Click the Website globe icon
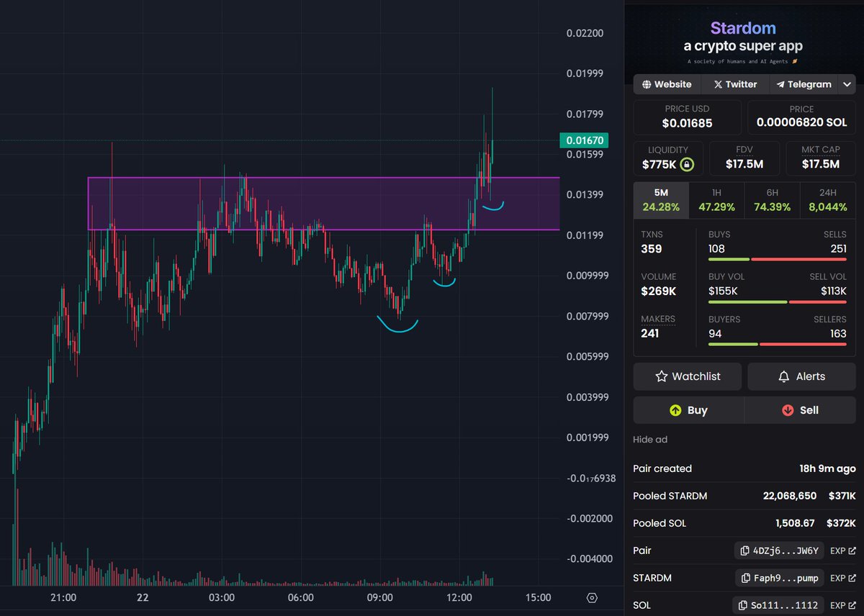This screenshot has height=616, width=864. click(x=649, y=84)
